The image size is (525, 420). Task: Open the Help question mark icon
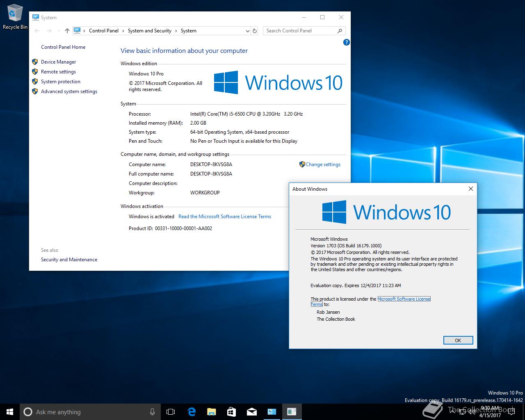[346, 42]
